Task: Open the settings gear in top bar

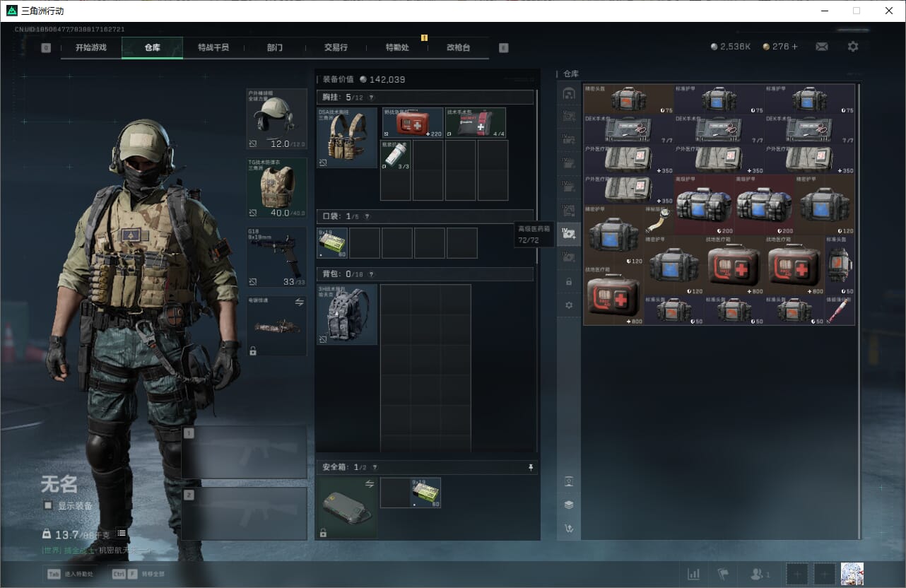Action: [853, 47]
